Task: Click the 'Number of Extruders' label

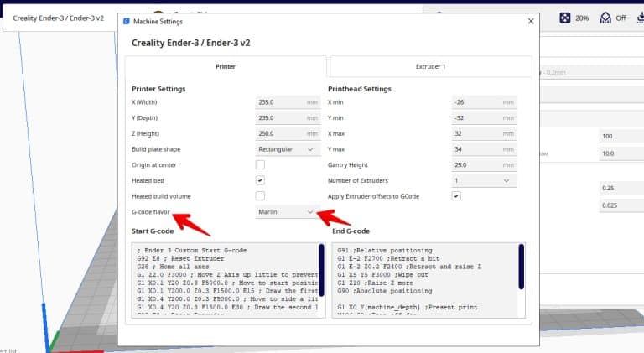Action: tap(358, 180)
